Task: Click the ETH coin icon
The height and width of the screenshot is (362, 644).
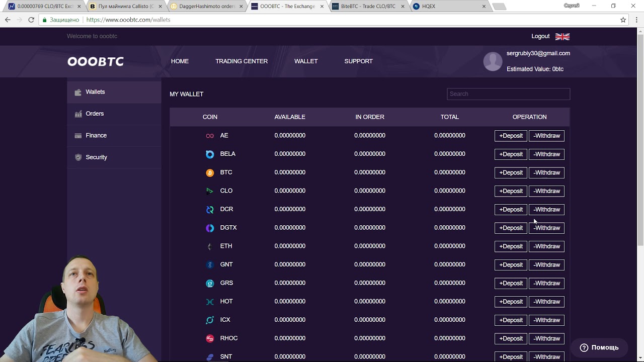Action: click(x=210, y=246)
